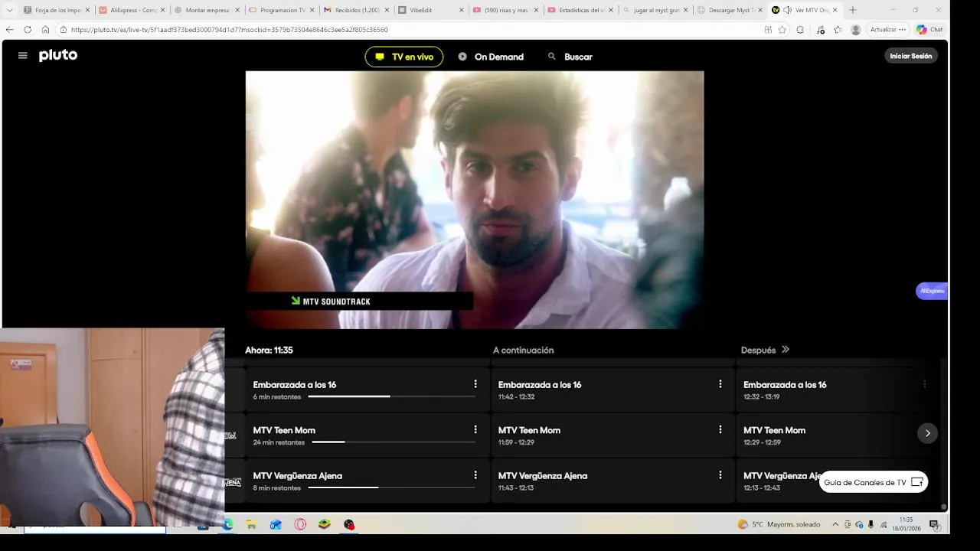Open the notification center icon
Screen dimensions: 980x551
pos(934,524)
